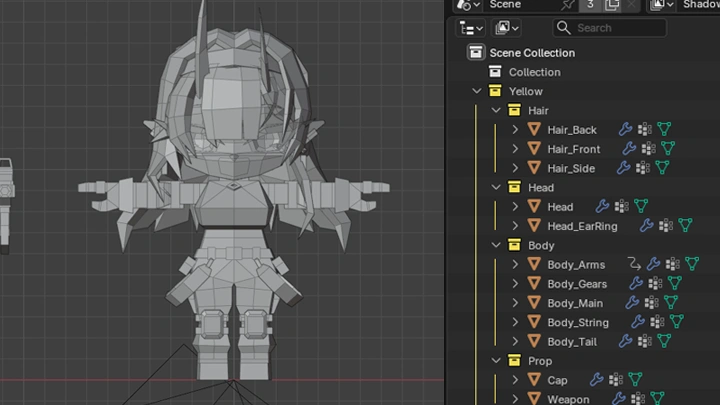Select Weapon in the outliner
Screen dimensions: 720x405
click(x=568, y=399)
